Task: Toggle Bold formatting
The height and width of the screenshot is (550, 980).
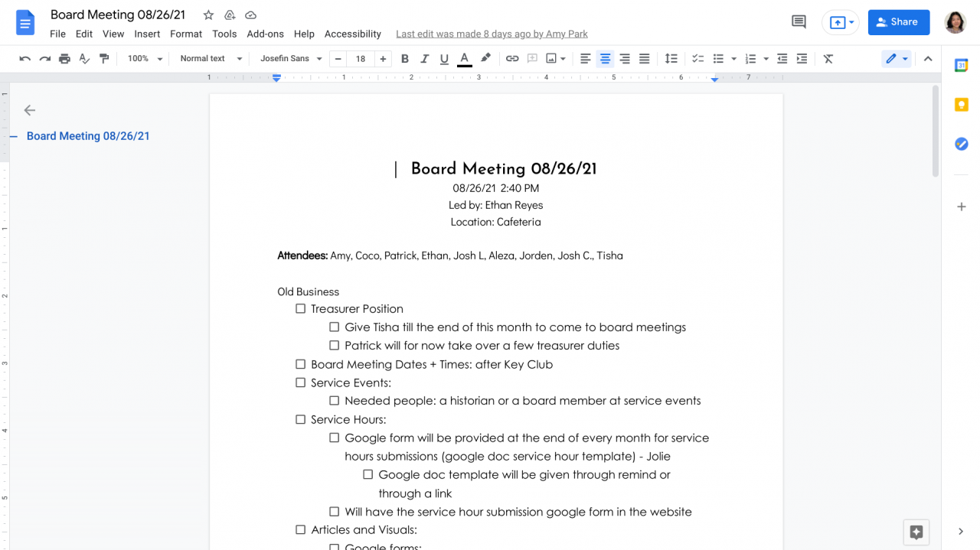Action: 404,59
